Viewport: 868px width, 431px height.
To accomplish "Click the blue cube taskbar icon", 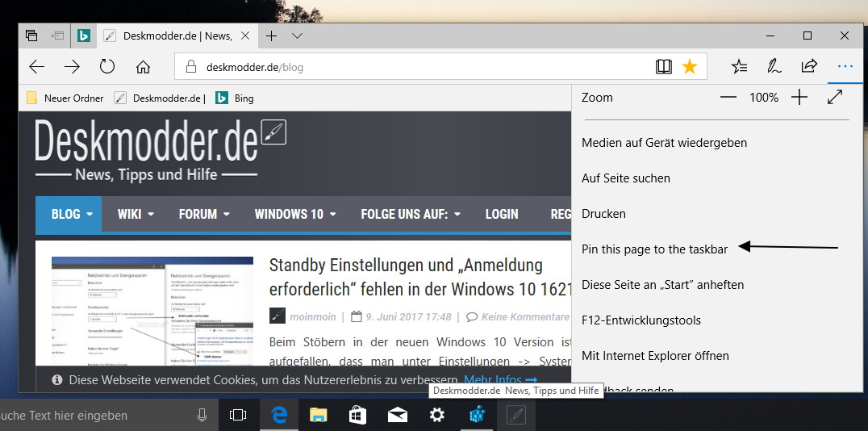I will point(477,415).
